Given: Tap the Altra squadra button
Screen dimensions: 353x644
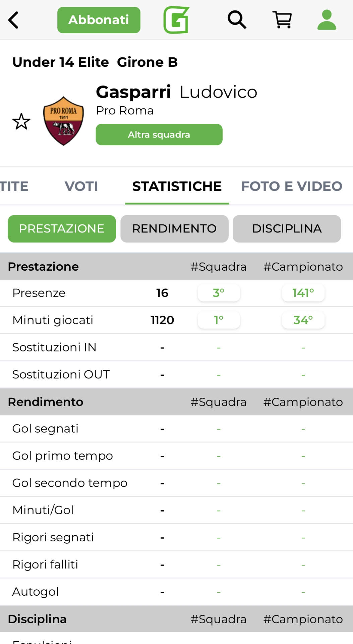Looking at the screenshot, I should [159, 135].
